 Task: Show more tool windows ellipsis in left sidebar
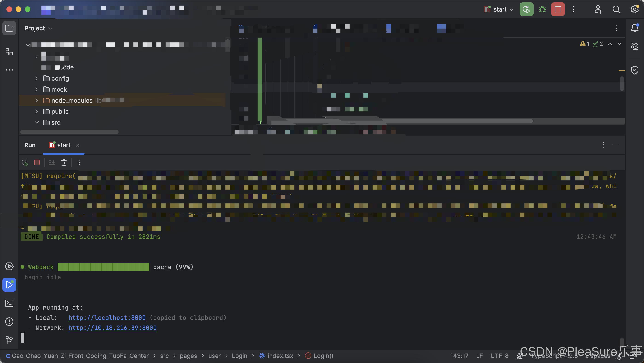click(9, 70)
